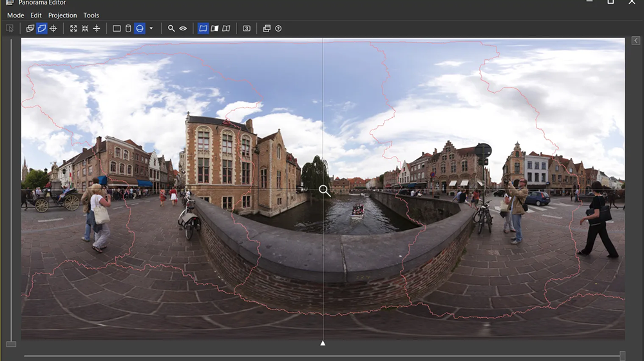Open the Tools menu
Image resolution: width=644 pixels, height=361 pixels.
click(x=91, y=15)
